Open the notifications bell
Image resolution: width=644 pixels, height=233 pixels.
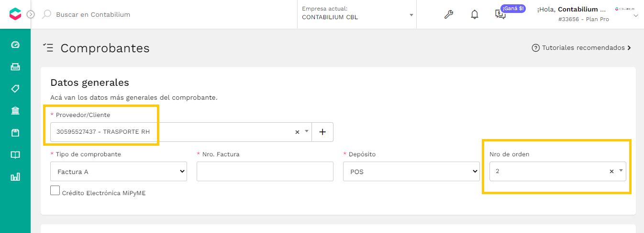[x=475, y=14]
